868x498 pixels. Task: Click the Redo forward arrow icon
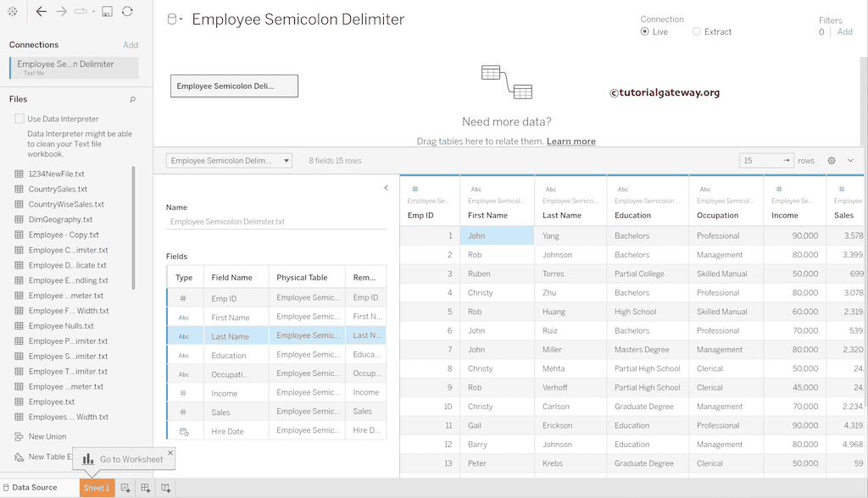pos(61,11)
